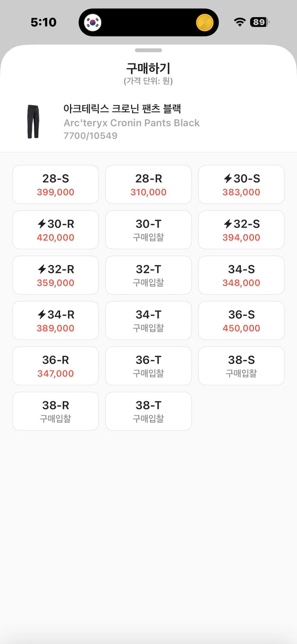Screen dimensions: 297x644
Task: Tap the lightning icon on size 30-R
Action: tap(41, 225)
